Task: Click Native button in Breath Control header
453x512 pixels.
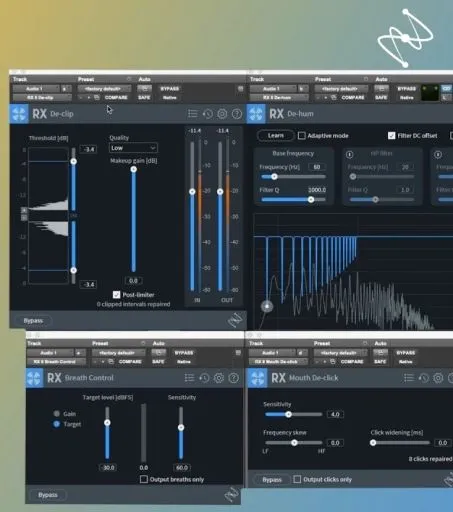Action: [x=184, y=362]
